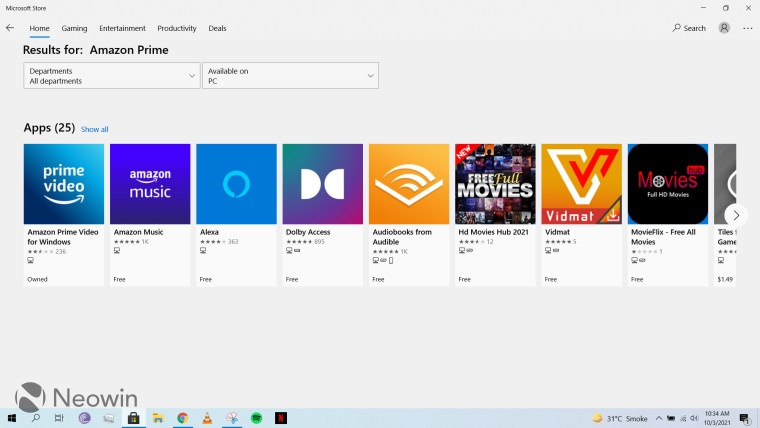Viewport: 760px width, 428px height.
Task: Open the notification center icon
Action: coord(744,418)
